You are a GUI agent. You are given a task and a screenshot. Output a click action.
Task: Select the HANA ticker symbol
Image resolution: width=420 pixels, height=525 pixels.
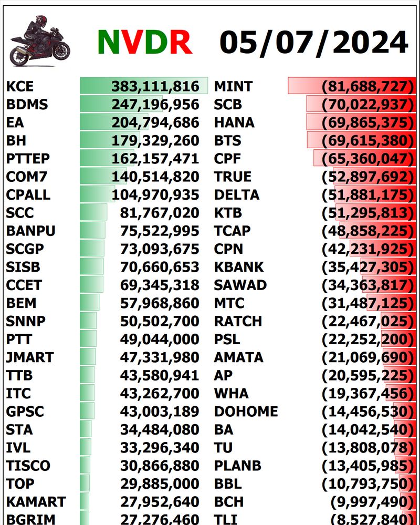[234, 122]
